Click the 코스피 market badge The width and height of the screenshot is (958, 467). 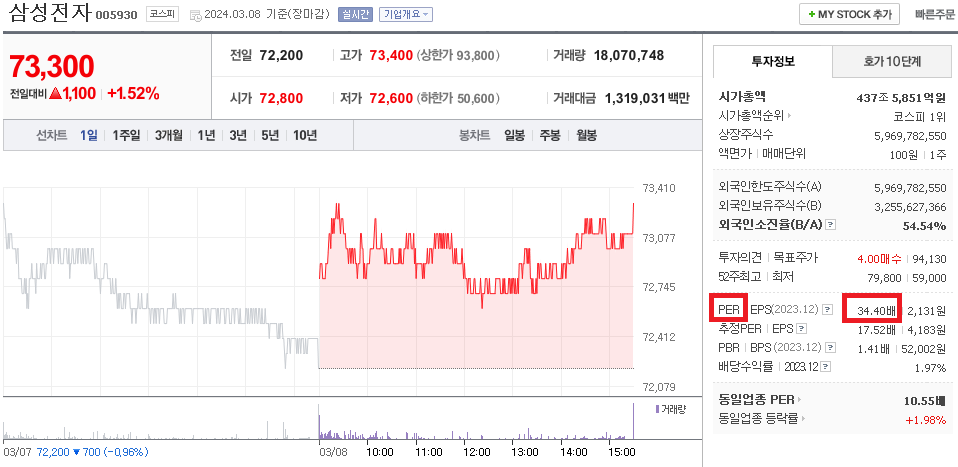click(x=162, y=15)
